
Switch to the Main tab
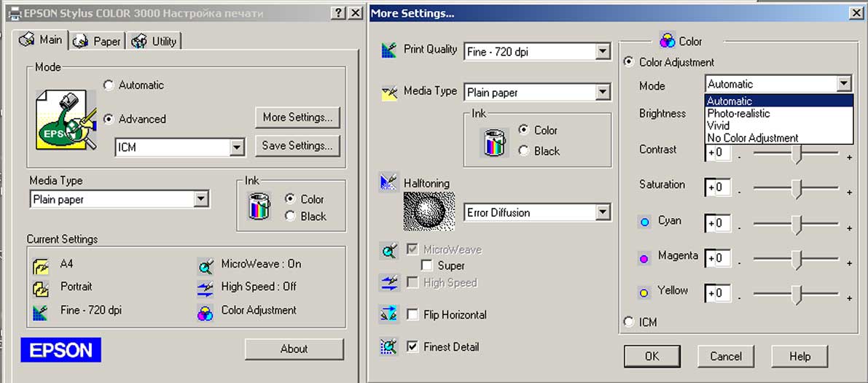(41, 40)
